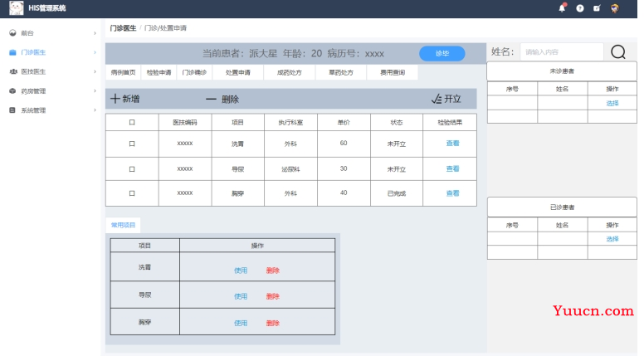
Task: Click the 门诊/处置申请 breadcrumb
Action: (165, 28)
